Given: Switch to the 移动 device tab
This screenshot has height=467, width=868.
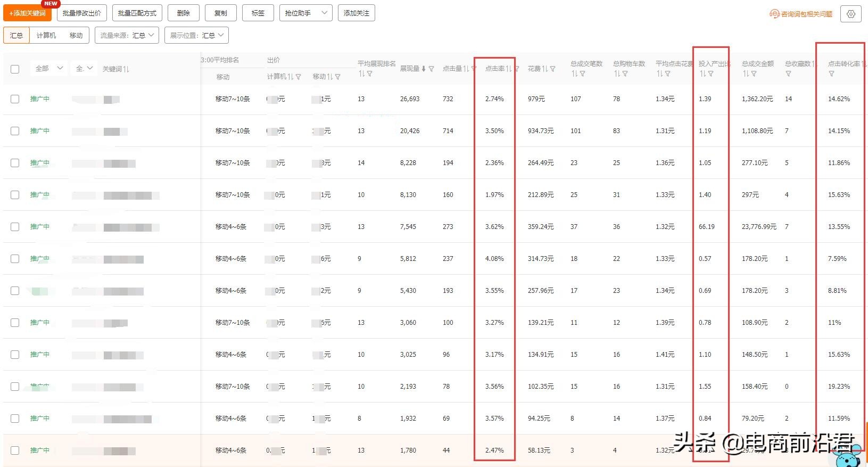Looking at the screenshot, I should point(76,35).
